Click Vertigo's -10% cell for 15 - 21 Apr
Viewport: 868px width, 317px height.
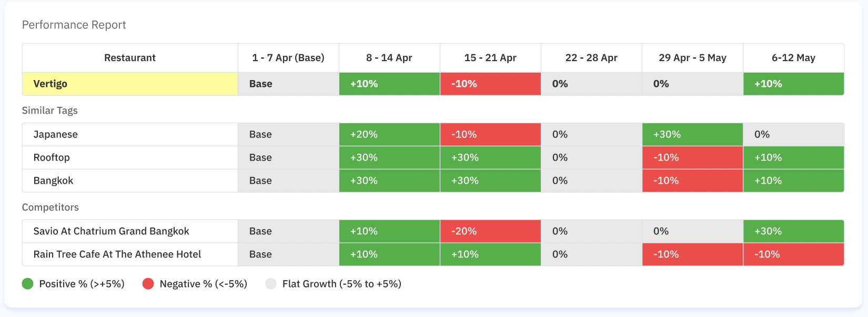[x=490, y=84]
